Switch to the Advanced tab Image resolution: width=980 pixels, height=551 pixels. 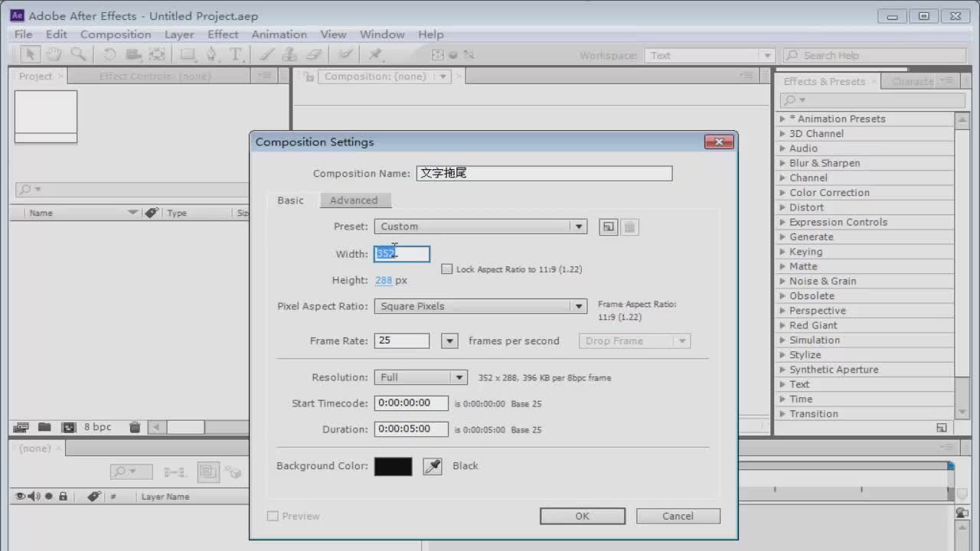354,201
